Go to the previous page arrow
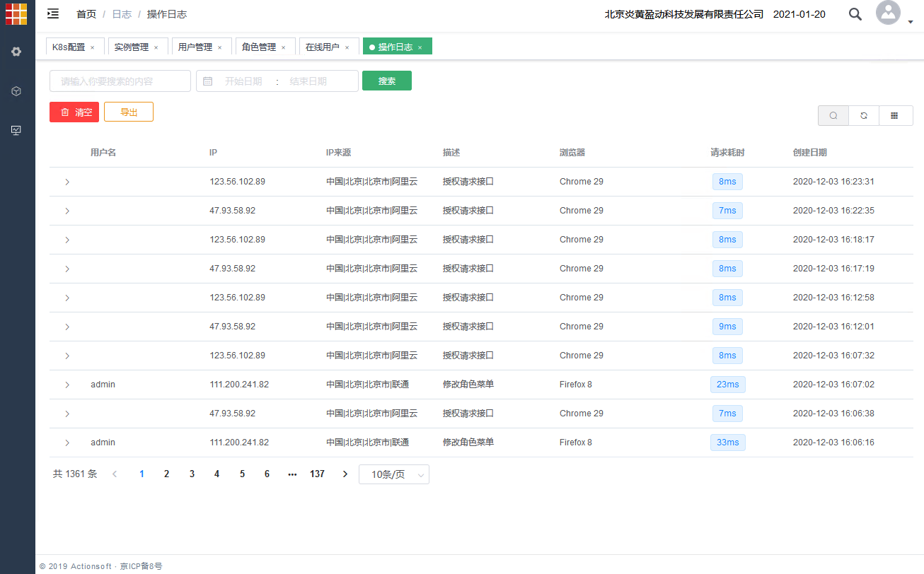Image resolution: width=924 pixels, height=574 pixels. pos(115,474)
